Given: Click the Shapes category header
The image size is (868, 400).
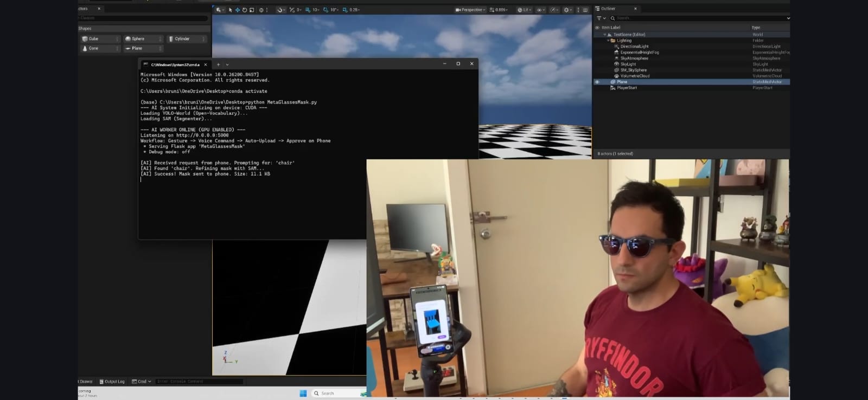Looking at the screenshot, I should [x=144, y=28].
